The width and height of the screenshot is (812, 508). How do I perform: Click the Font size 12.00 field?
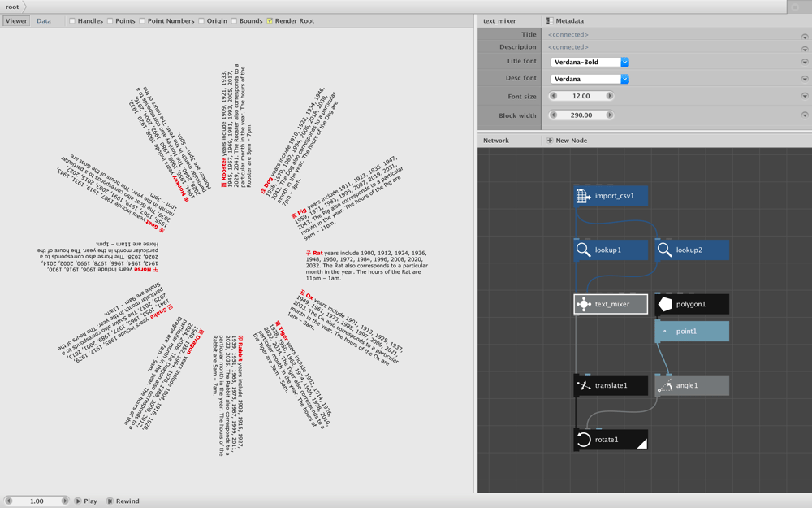pos(581,96)
